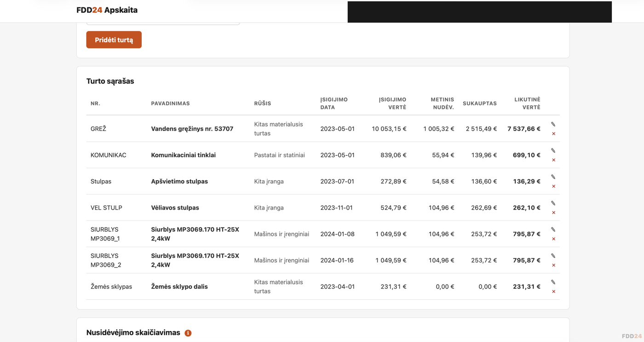This screenshot has height=342, width=644.
Task: Click the KOMUNIKAC asset number
Action: point(109,155)
